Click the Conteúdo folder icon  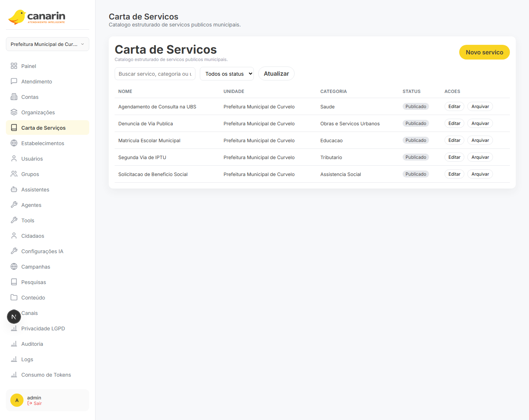point(14,297)
